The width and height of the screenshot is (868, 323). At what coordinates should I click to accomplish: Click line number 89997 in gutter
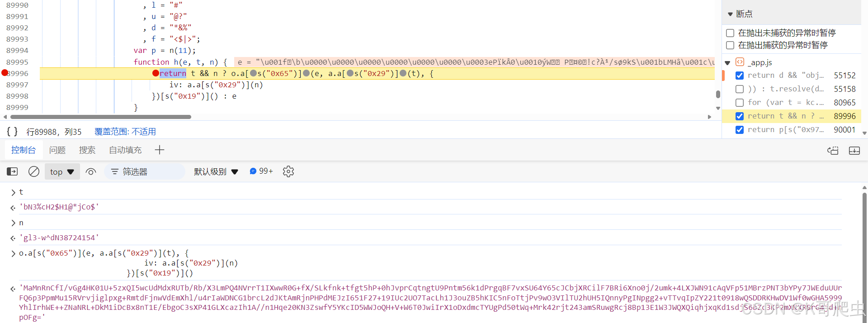pos(17,85)
